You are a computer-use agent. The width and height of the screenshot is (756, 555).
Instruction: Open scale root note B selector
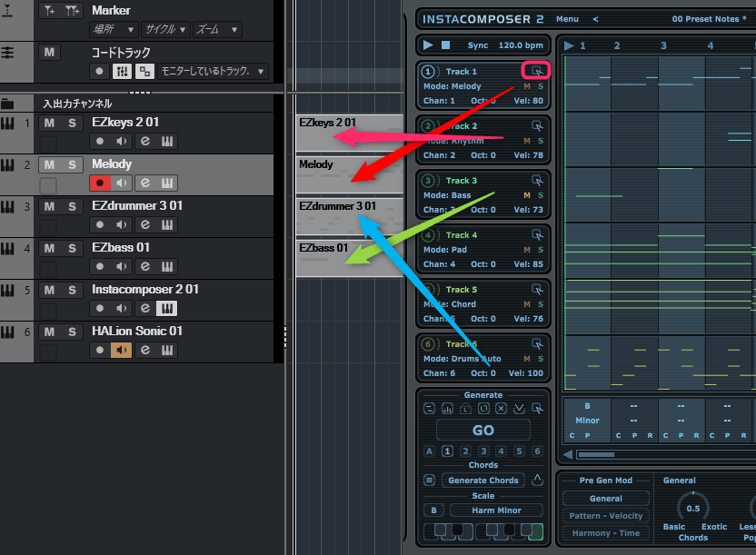pyautogui.click(x=433, y=510)
